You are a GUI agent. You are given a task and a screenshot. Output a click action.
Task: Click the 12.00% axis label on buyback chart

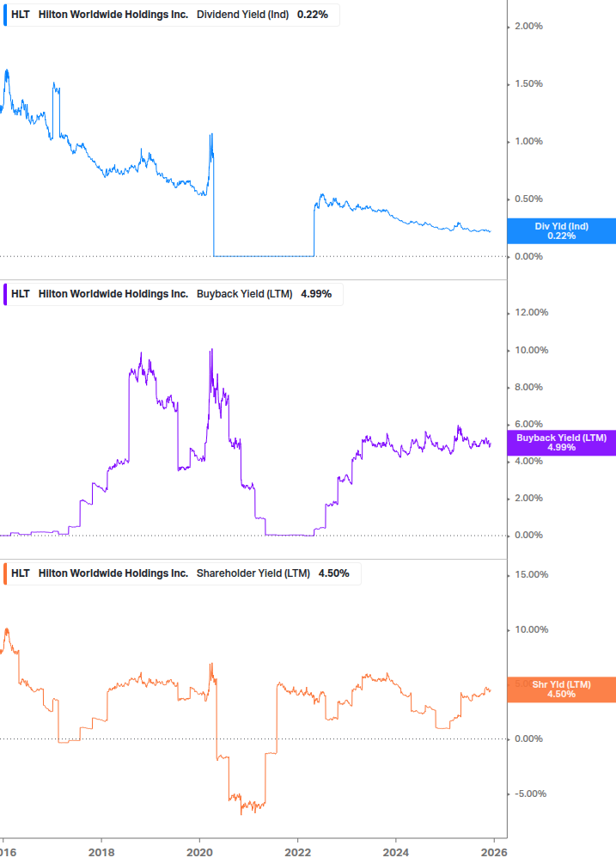pos(531,312)
